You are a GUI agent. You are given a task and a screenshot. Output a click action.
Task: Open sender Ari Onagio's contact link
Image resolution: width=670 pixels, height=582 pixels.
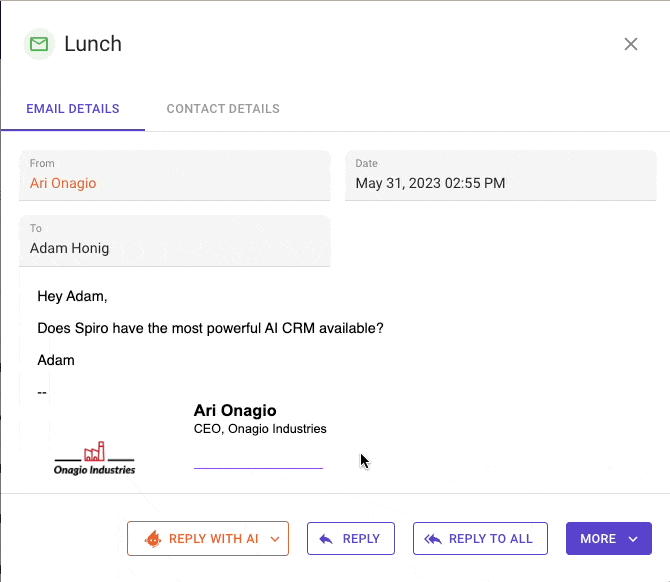[63, 183]
